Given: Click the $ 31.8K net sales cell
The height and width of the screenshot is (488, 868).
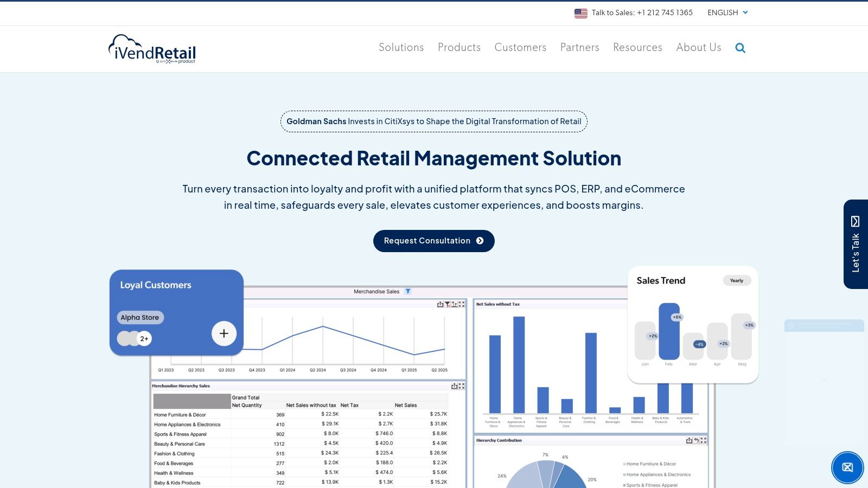Looking at the screenshot, I should (x=438, y=423).
